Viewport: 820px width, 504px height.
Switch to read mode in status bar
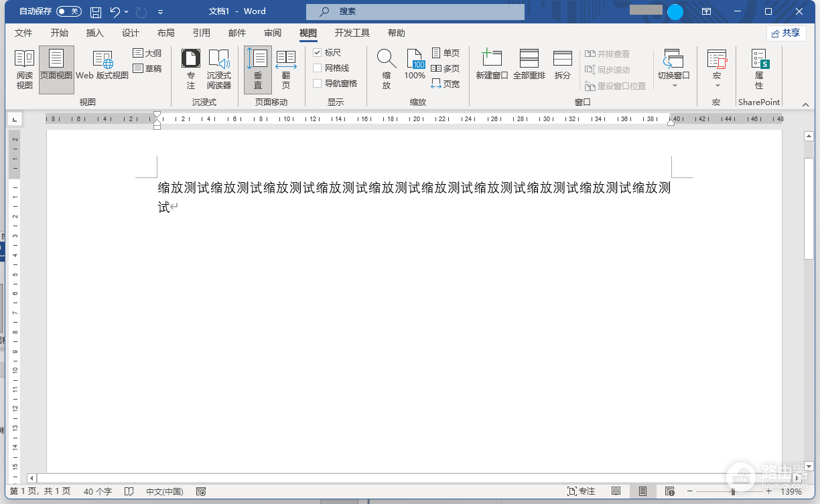click(x=616, y=491)
